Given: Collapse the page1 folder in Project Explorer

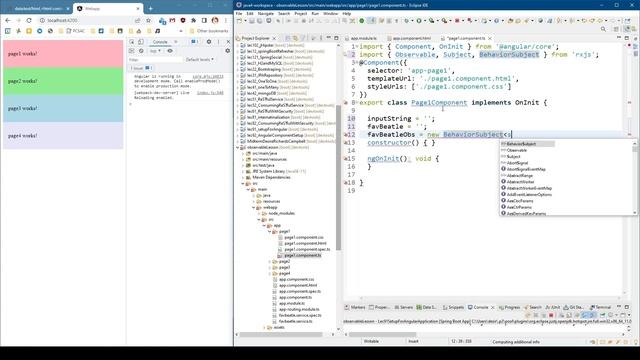Looking at the screenshot, I should coord(269,231).
